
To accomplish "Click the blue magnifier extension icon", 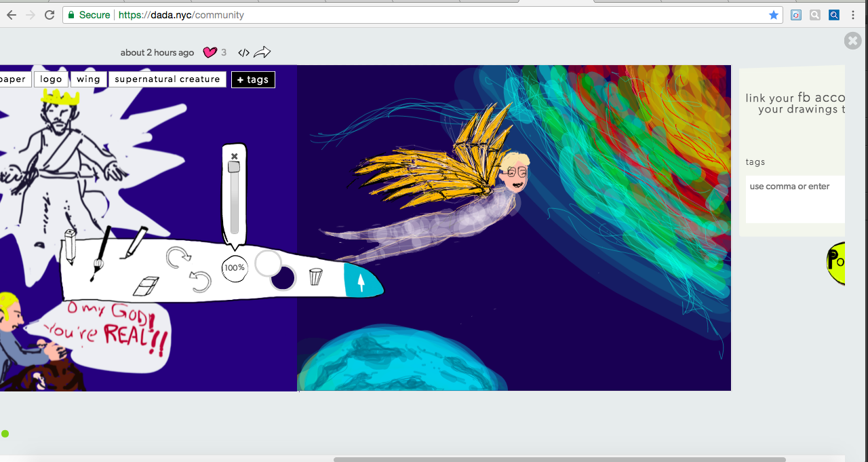I will coord(834,15).
